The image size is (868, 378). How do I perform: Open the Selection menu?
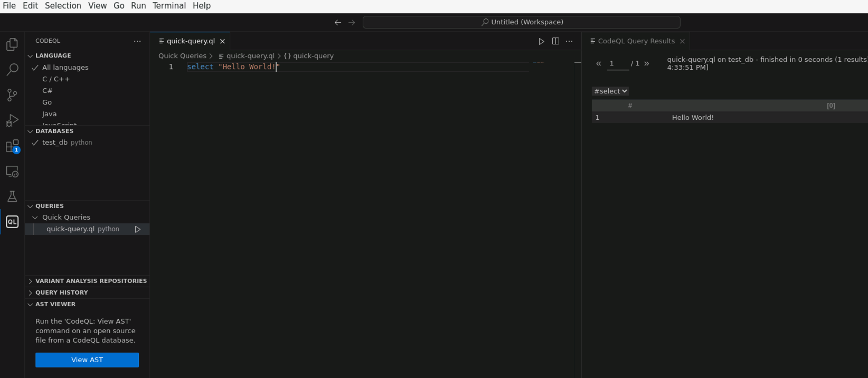[x=63, y=6]
